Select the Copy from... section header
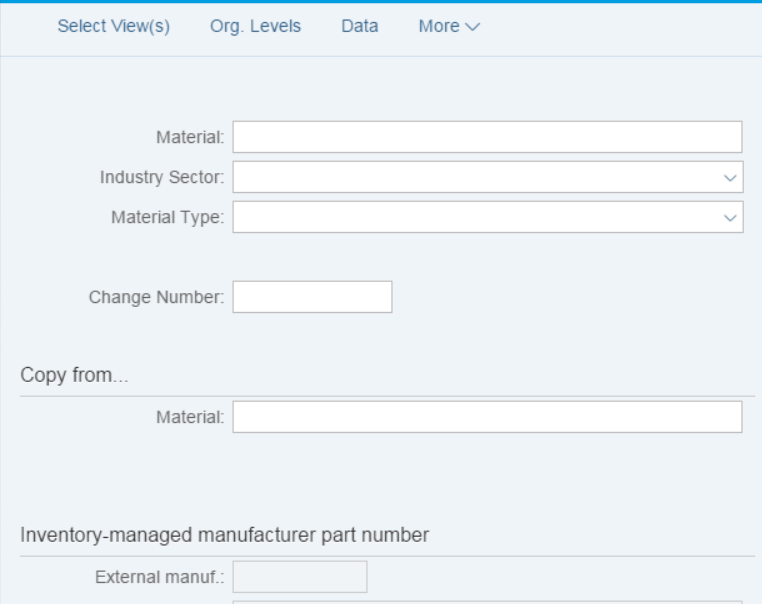 click(74, 375)
